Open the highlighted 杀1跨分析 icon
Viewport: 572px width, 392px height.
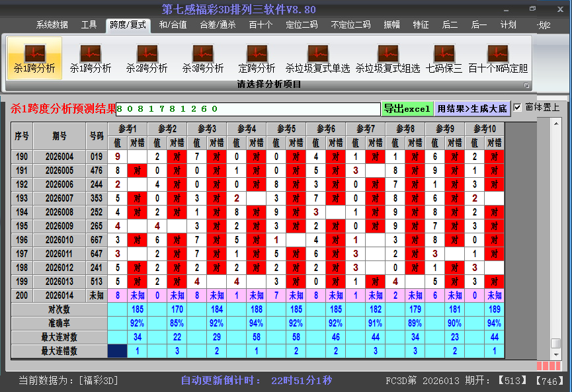tap(34, 58)
